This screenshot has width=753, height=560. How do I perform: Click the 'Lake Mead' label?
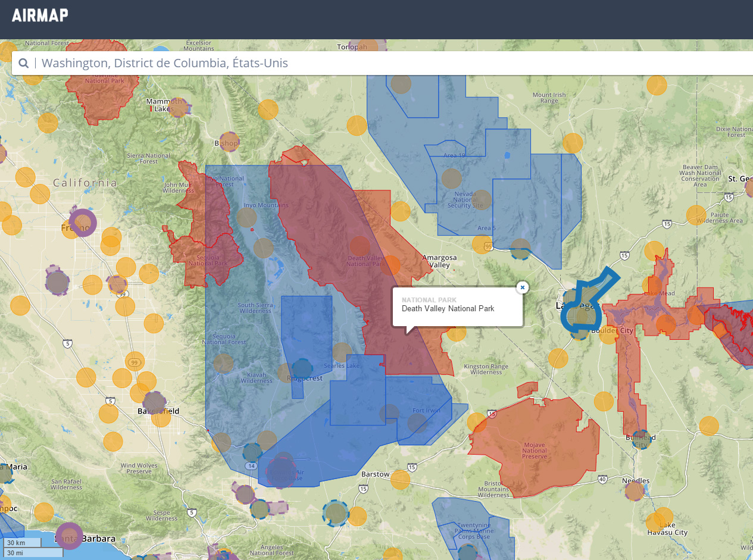[658, 293]
